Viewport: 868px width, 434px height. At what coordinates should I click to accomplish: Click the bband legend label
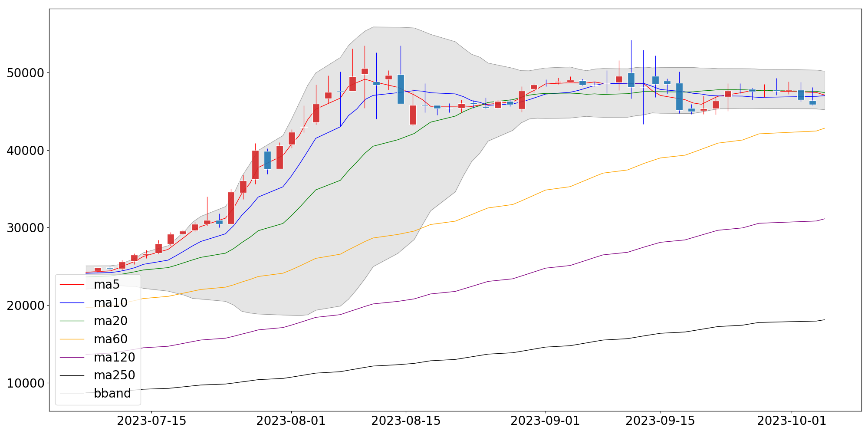coord(112,393)
